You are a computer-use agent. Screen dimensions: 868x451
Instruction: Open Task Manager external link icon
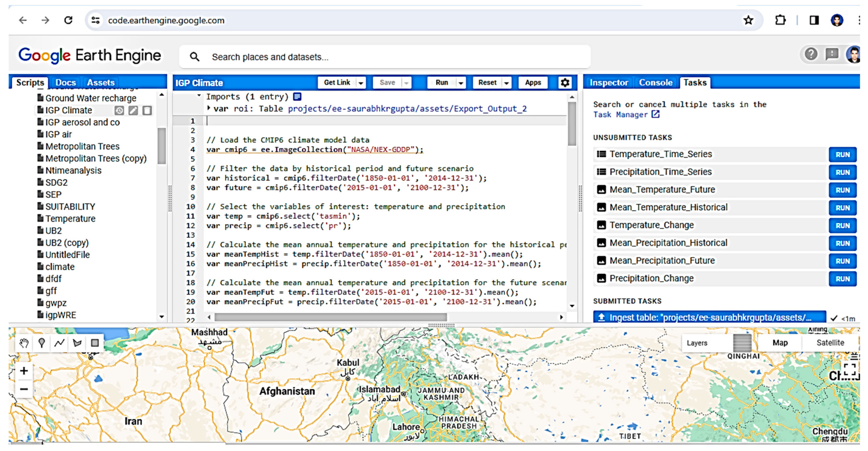coord(655,114)
